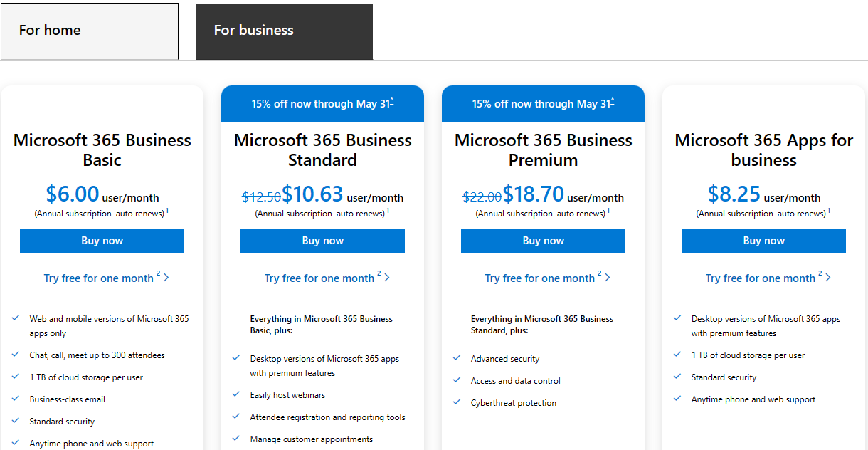Click checkmark next to Easily host webinars
Image resolution: width=868 pixels, height=450 pixels.
236,394
